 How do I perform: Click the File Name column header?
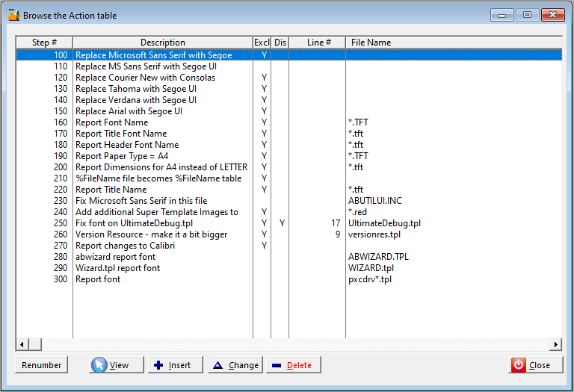pos(371,43)
